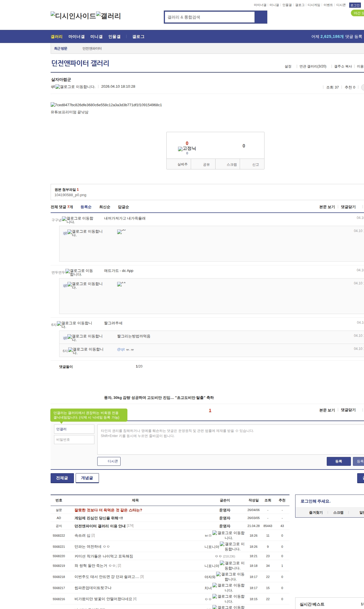Switch to 마이너갤 in the navigation bar
This screenshot has width=364, height=609.
click(76, 37)
